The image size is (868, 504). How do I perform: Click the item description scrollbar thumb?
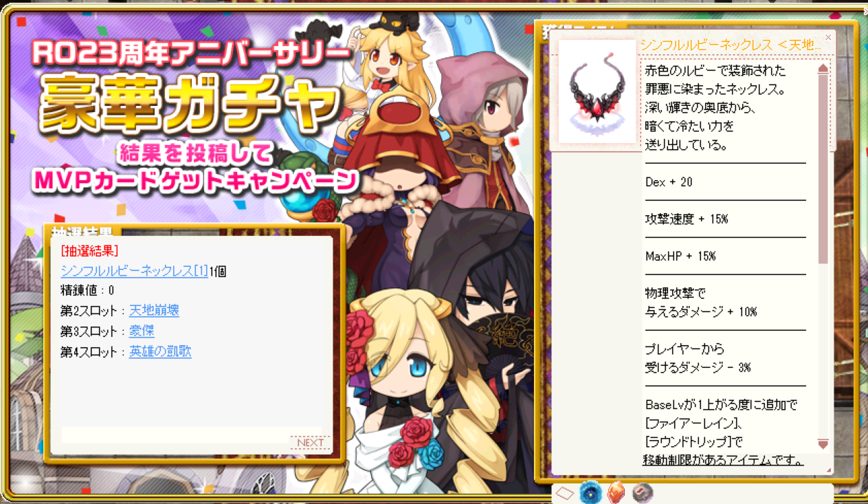pos(823,169)
